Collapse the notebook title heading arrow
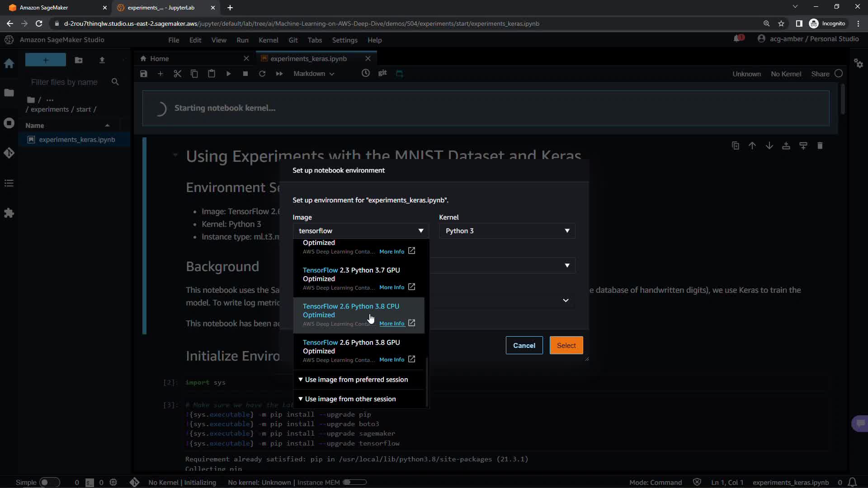This screenshot has width=868, height=488. point(175,155)
